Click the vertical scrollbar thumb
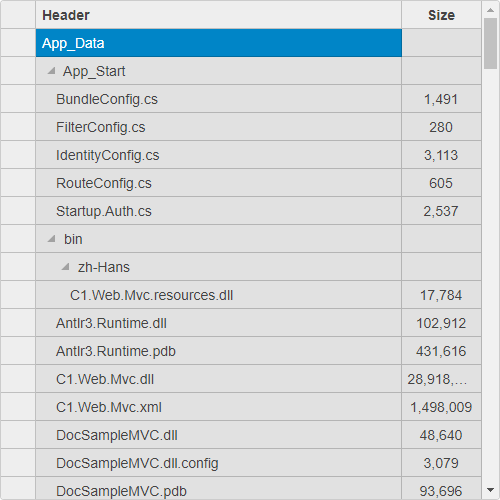Screen dimensions: 500x500 tap(490, 43)
